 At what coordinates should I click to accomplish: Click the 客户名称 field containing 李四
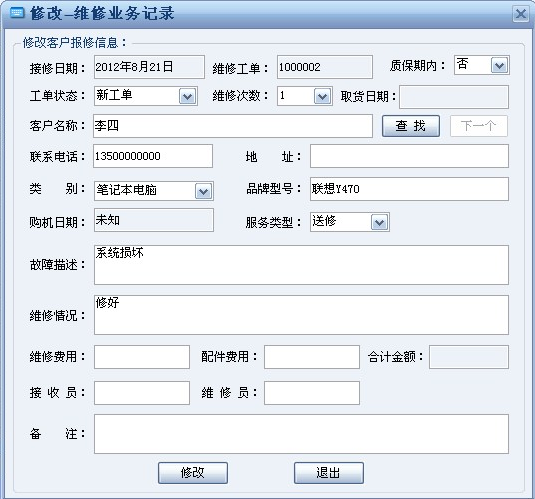(x=233, y=126)
